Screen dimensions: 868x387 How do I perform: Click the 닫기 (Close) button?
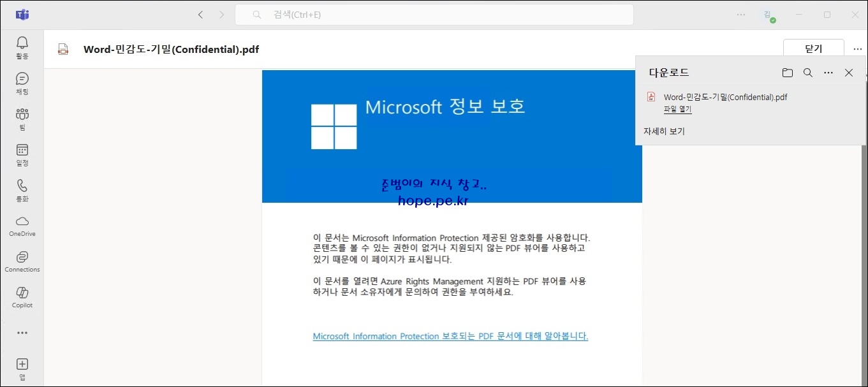point(814,49)
